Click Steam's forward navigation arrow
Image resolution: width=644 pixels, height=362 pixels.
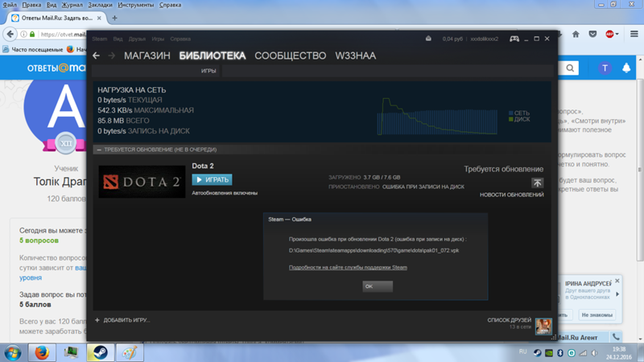click(112, 56)
